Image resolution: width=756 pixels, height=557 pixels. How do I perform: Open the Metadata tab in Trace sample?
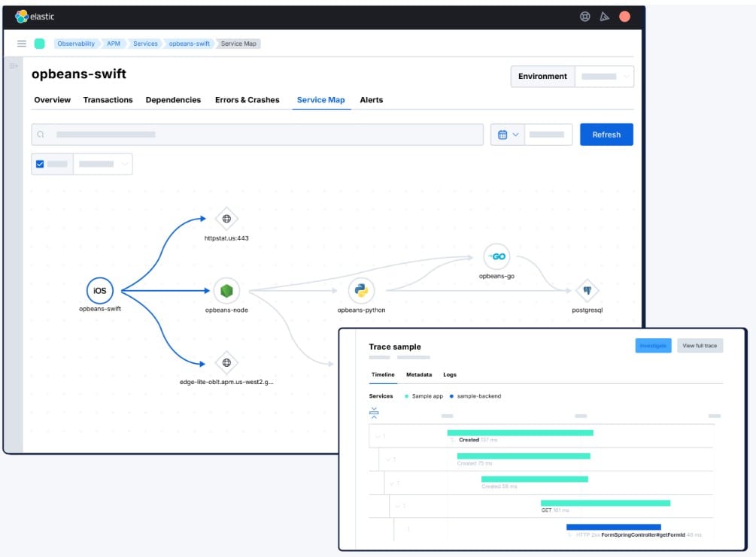419,374
